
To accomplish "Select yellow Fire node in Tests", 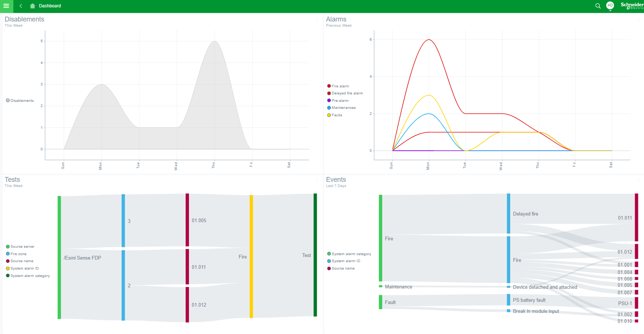I will 251,256.
